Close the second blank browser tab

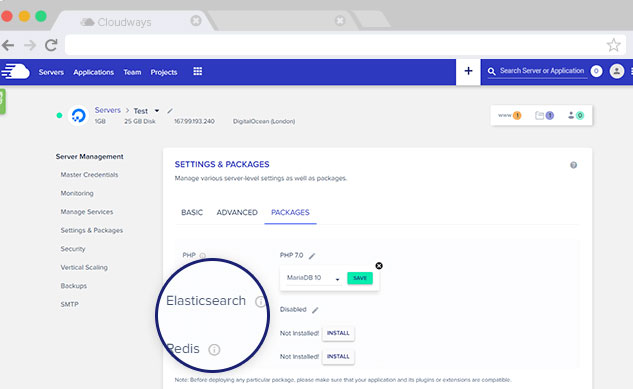(x=340, y=20)
